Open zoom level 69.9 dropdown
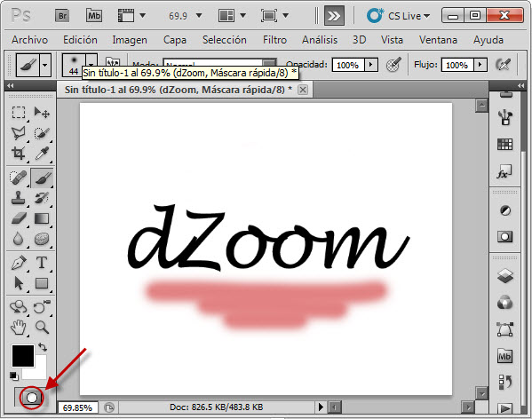 (199, 16)
